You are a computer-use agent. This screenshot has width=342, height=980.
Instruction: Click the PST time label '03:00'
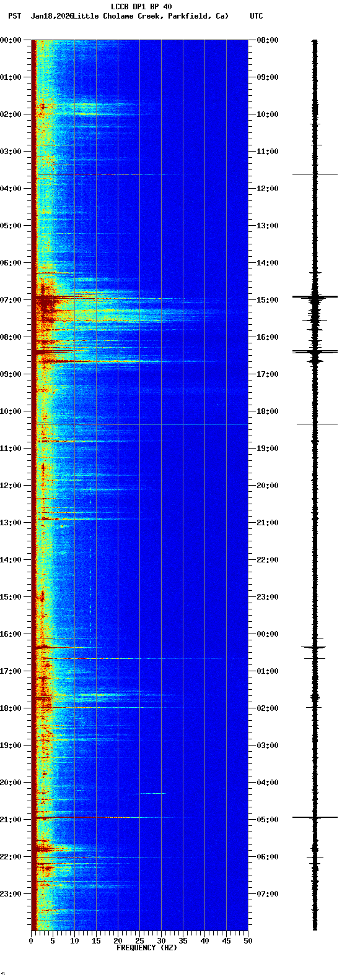(x=11, y=152)
